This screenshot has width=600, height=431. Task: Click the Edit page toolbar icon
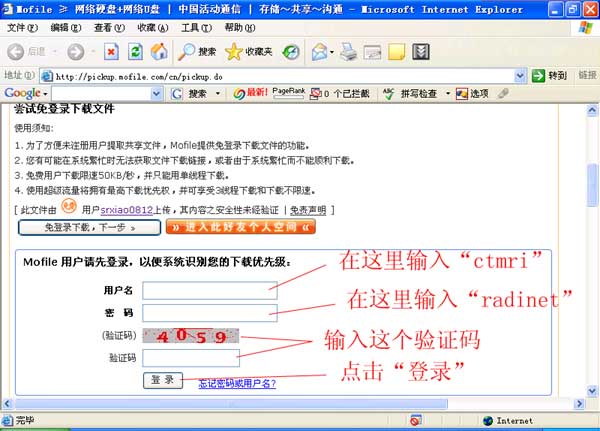click(x=372, y=52)
